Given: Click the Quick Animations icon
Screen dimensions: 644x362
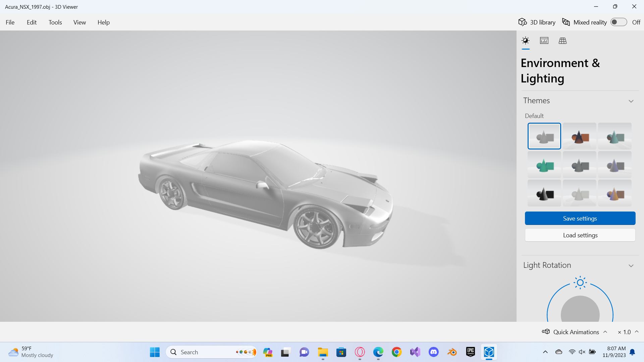Looking at the screenshot, I should (546, 332).
